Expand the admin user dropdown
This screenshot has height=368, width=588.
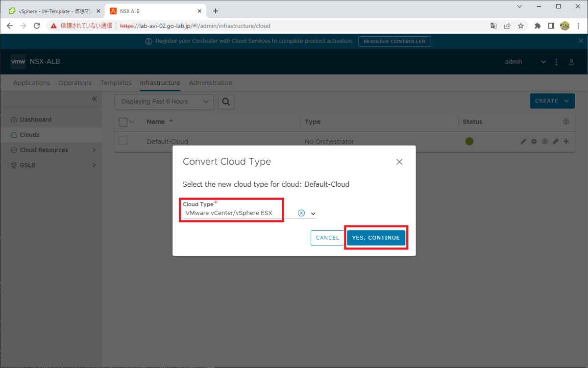coord(542,62)
